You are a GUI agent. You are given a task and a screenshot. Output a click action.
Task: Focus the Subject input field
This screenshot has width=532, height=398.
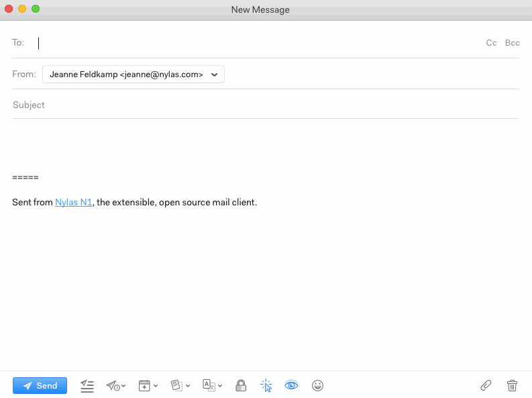(x=265, y=105)
